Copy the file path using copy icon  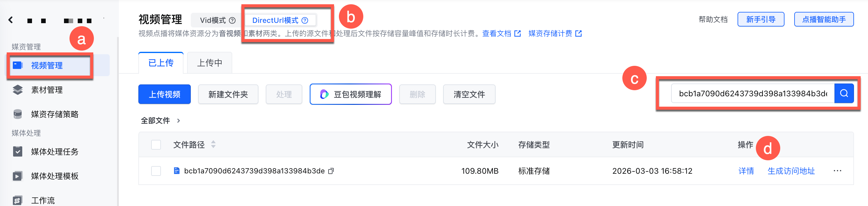(331, 171)
